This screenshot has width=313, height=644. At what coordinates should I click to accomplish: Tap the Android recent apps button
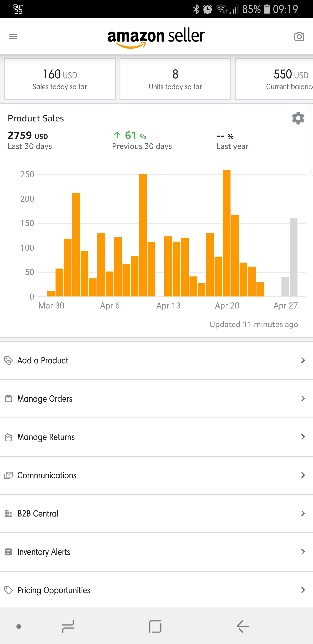coord(68,626)
